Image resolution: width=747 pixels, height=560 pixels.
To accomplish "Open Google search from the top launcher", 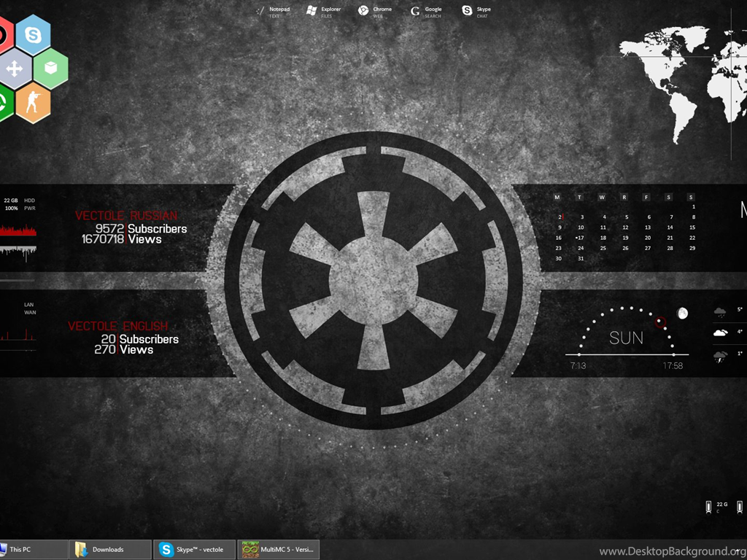I will [x=426, y=12].
